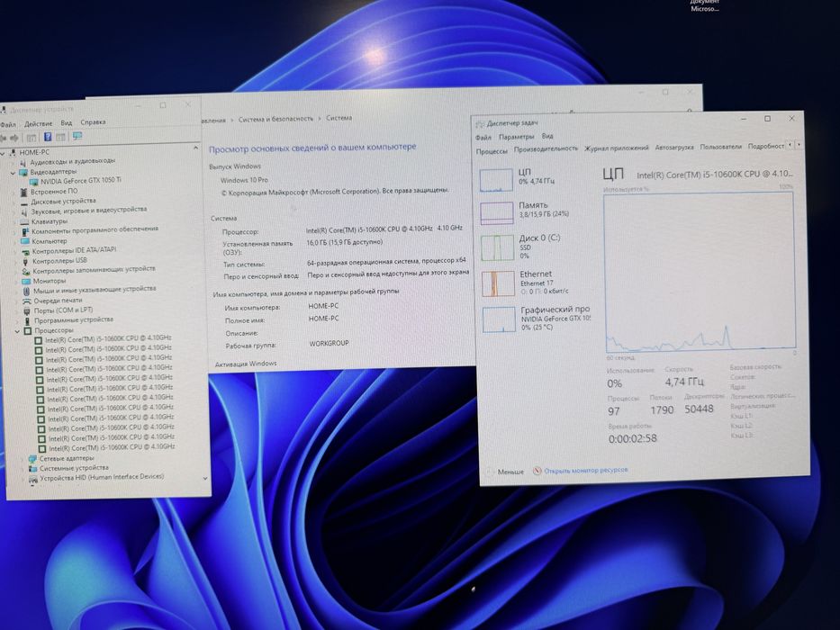This screenshot has width=840, height=630.
Task: Switch to the Пользователи tab
Action: pyautogui.click(x=720, y=146)
